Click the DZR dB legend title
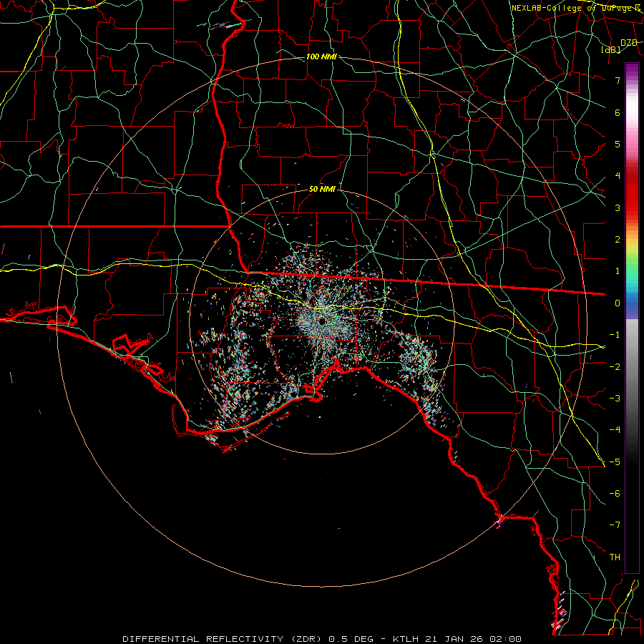This screenshot has width=644, height=644. pos(620,46)
